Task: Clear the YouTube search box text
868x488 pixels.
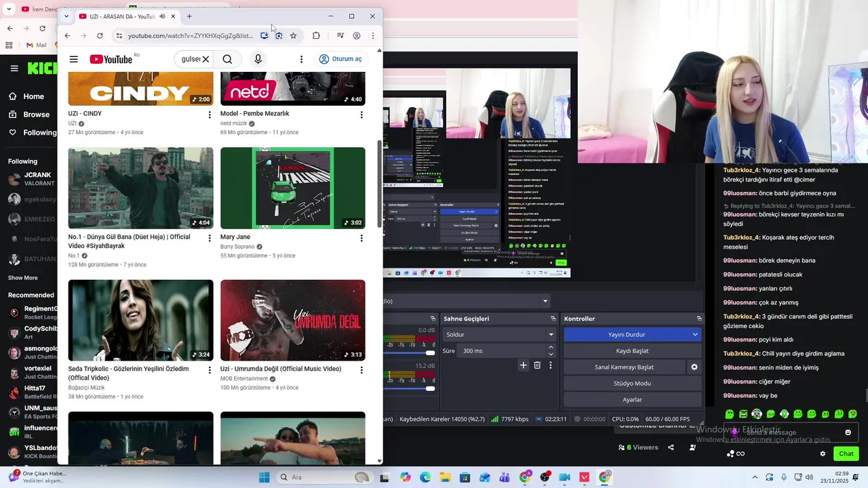Action: pos(205,59)
